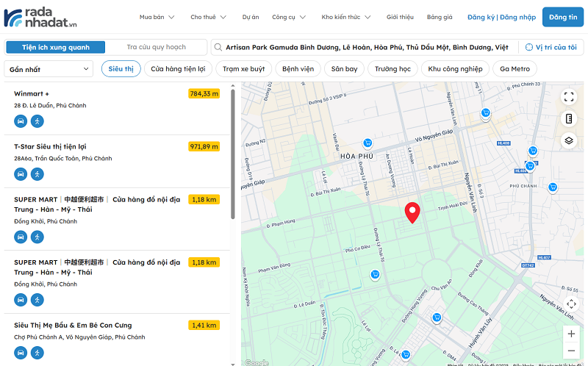Open the map layers selector

(x=569, y=140)
